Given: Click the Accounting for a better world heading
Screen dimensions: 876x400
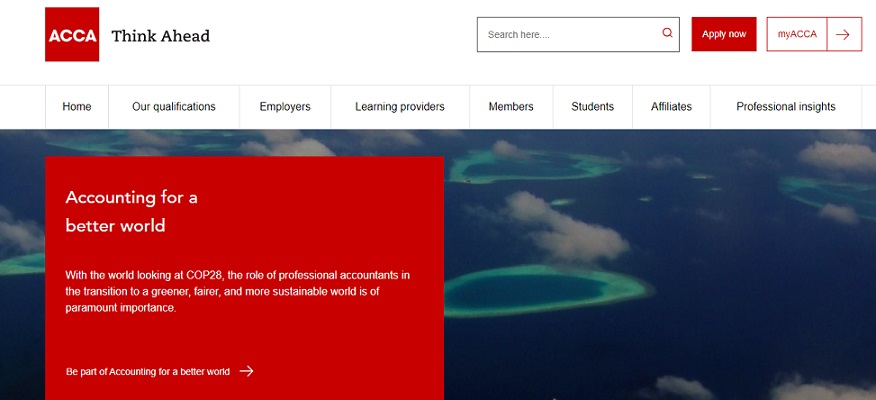Looking at the screenshot, I should [x=131, y=211].
